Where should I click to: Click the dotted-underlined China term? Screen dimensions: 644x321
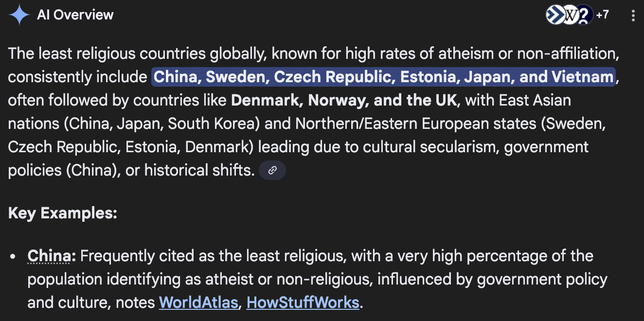(x=49, y=256)
